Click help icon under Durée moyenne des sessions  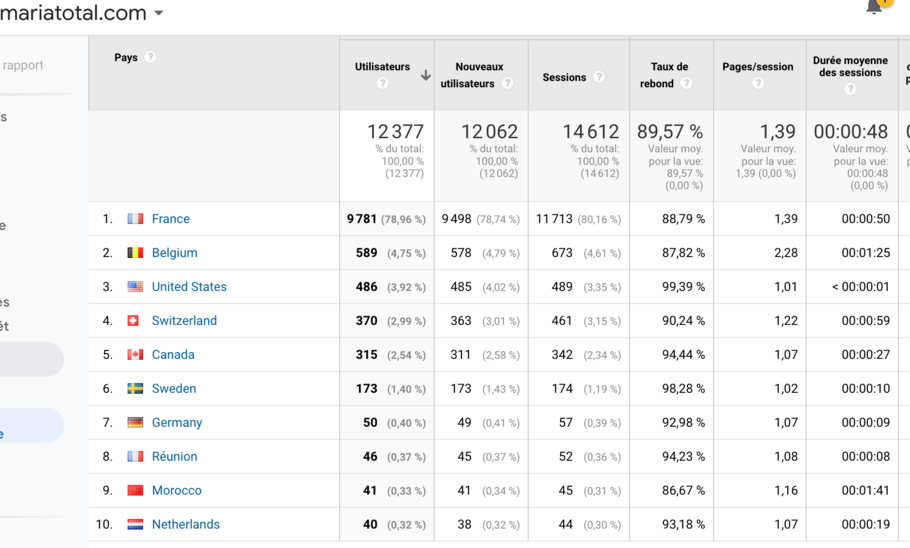[850, 89]
